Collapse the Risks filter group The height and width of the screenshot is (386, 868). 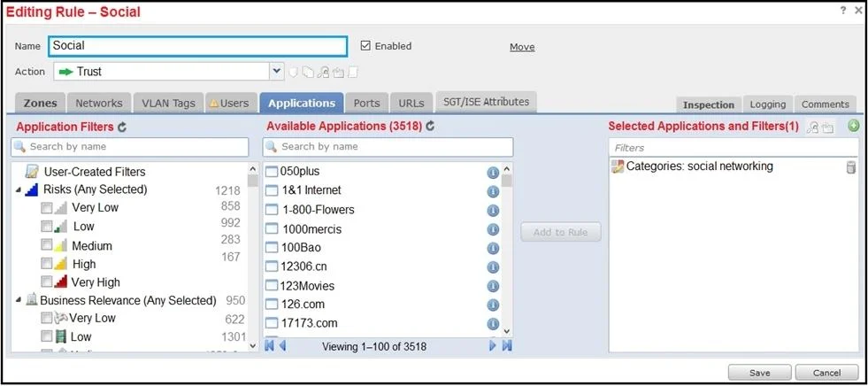[19, 190]
